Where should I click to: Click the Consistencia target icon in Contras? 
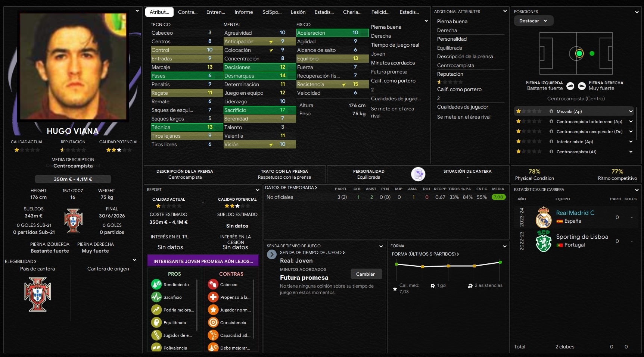[x=213, y=323]
